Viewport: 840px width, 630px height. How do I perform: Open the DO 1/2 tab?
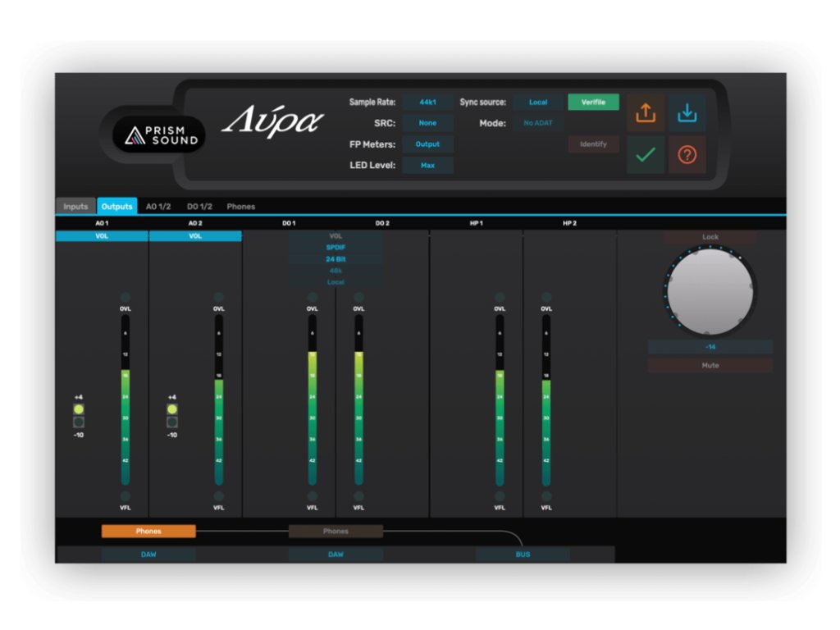pos(199,206)
